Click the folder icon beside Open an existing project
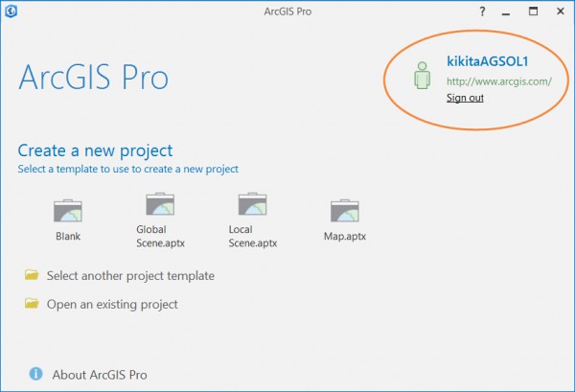 (x=32, y=303)
